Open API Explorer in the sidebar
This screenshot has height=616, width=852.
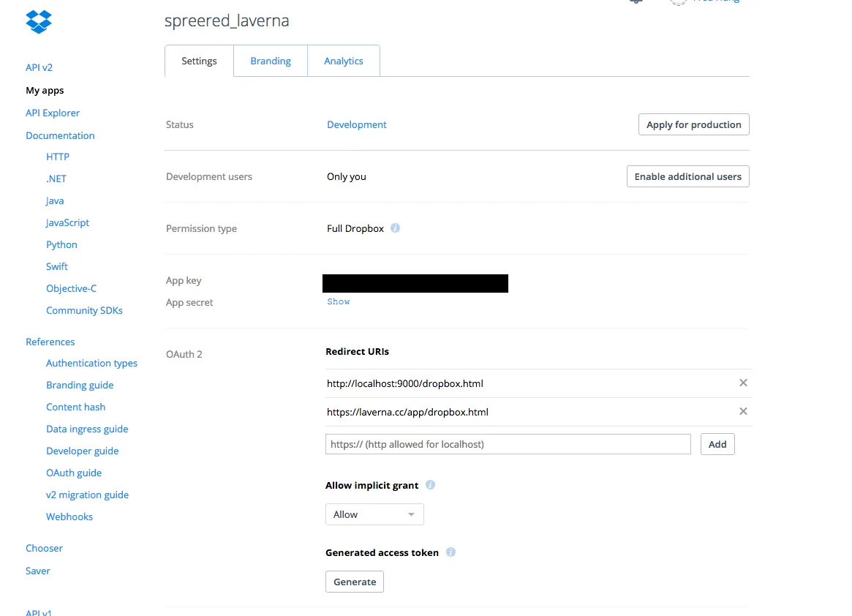[x=53, y=113]
